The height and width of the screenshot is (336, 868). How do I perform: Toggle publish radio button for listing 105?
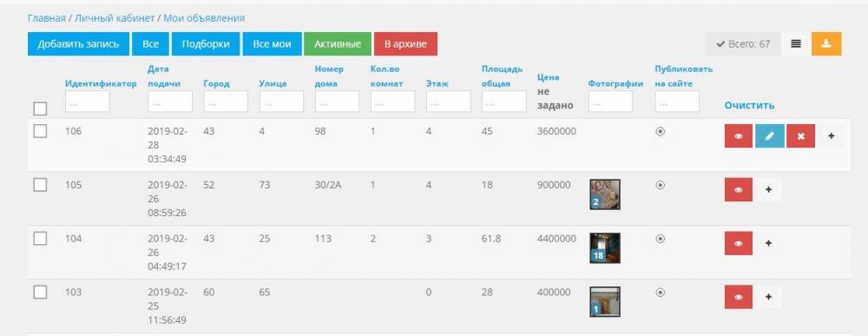point(660,186)
